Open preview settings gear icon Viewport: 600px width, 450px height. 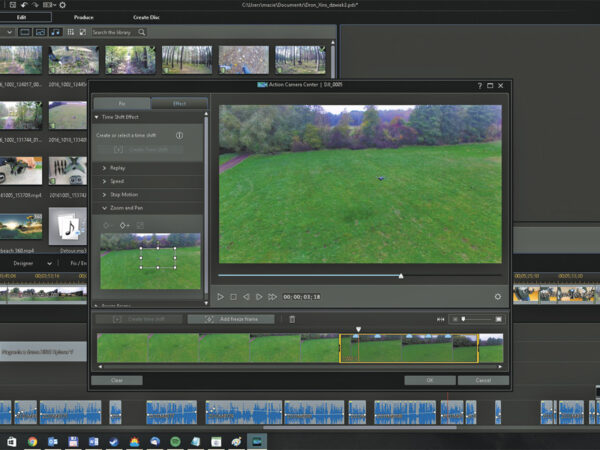click(x=497, y=296)
